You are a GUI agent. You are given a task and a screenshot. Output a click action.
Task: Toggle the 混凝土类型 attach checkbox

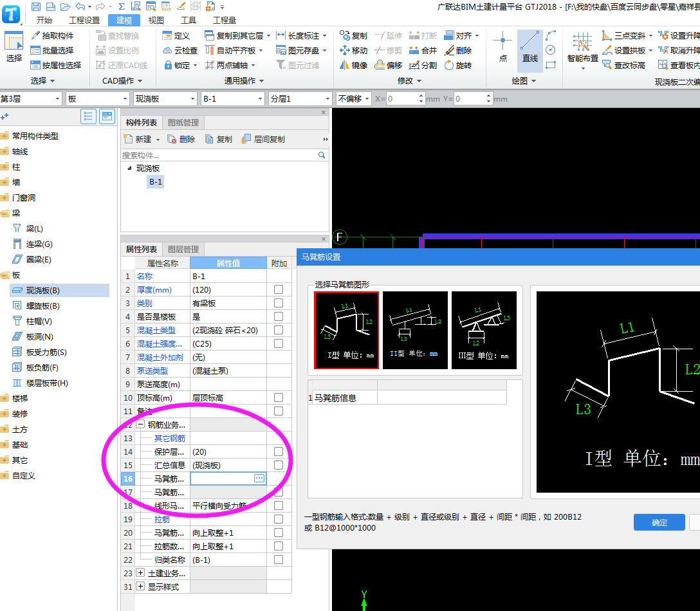tap(279, 331)
